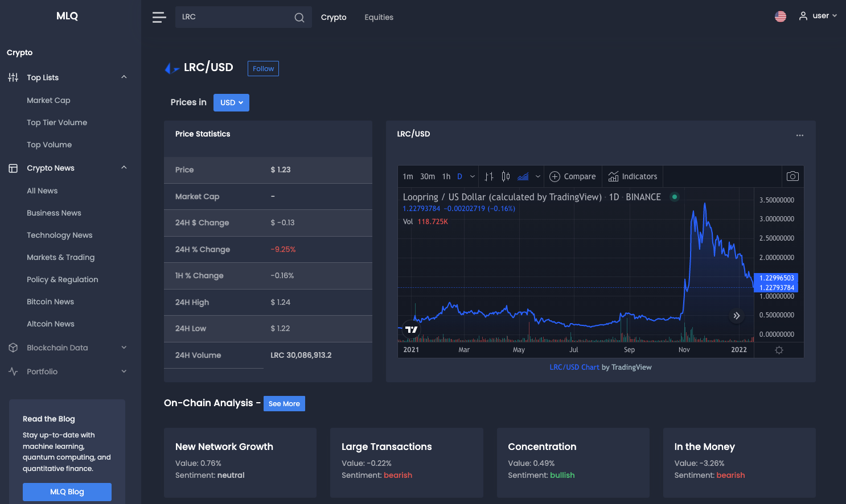This screenshot has height=504, width=846.
Task: Open the Concentration card
Action: pos(573,462)
